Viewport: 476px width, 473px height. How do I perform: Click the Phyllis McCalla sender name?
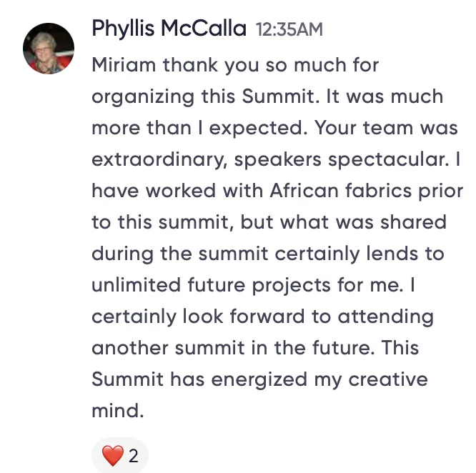tap(169, 29)
